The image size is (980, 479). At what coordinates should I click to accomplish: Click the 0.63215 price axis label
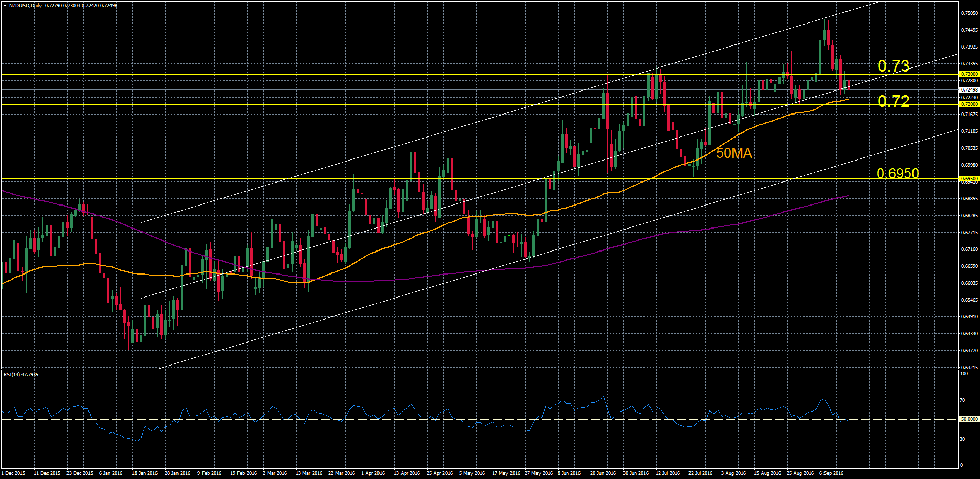coord(970,368)
